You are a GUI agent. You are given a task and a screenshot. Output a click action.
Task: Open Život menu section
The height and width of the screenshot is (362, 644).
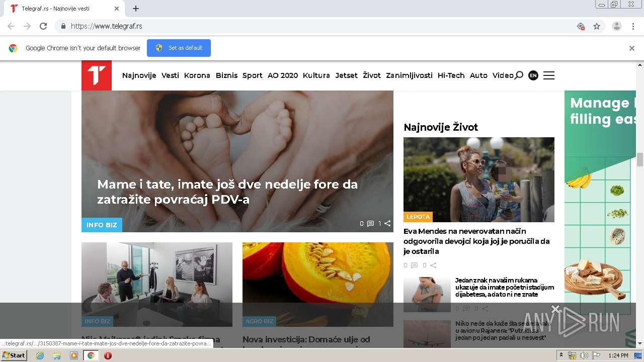(x=372, y=75)
